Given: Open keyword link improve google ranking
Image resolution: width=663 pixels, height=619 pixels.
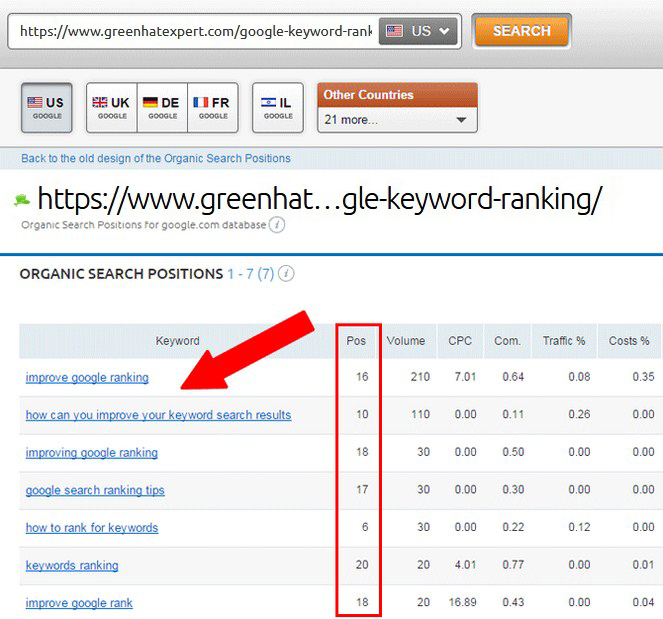Looking at the screenshot, I should coord(87,377).
